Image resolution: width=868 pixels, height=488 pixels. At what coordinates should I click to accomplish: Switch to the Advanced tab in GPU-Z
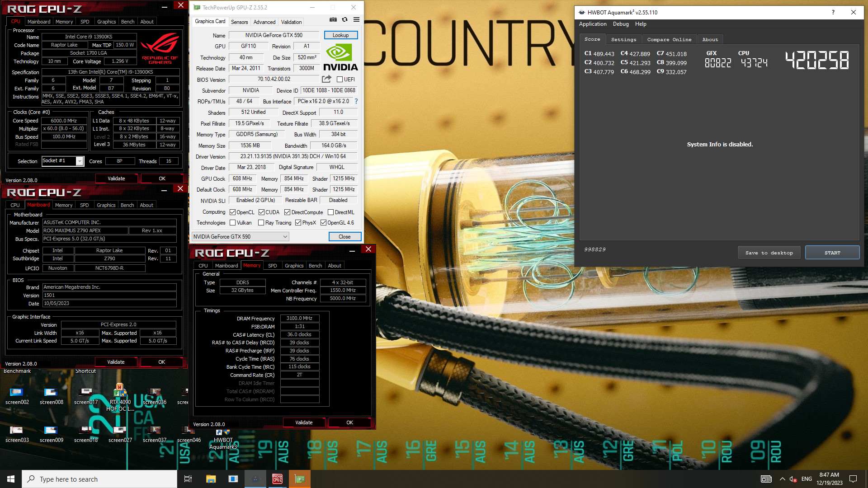pos(264,22)
